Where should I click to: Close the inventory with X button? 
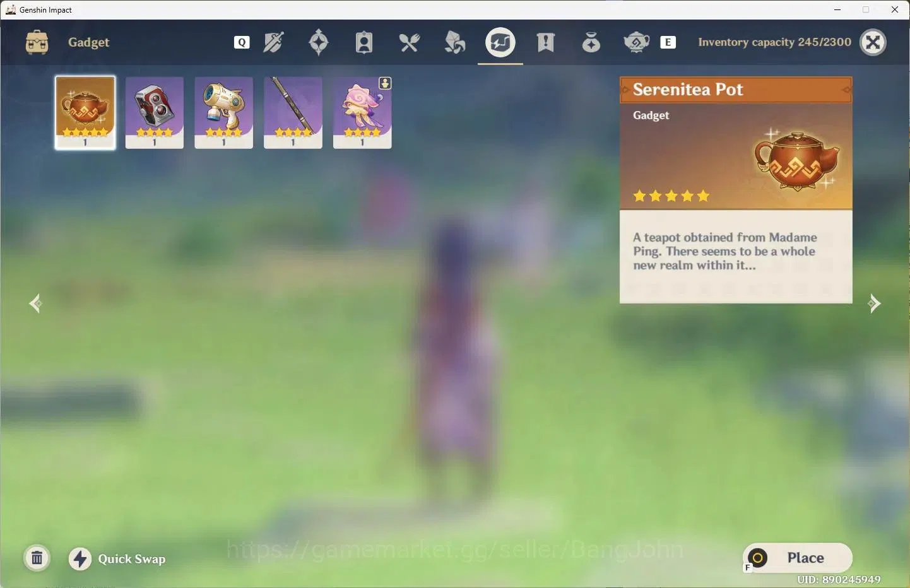(x=873, y=42)
